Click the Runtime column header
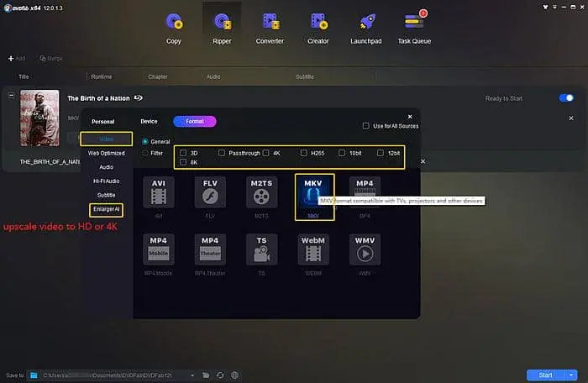Viewport: 588px width, 383px height. 102,76
